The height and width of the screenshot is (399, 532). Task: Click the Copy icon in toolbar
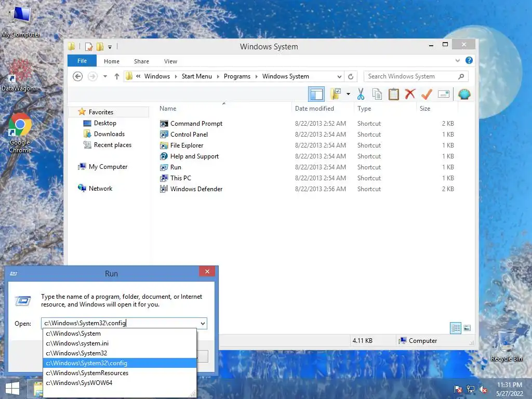[377, 94]
